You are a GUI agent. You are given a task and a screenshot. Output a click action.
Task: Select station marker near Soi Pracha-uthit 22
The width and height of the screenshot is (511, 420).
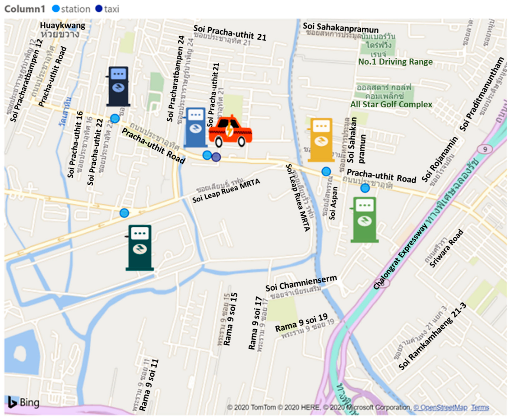pyautogui.click(x=115, y=119)
